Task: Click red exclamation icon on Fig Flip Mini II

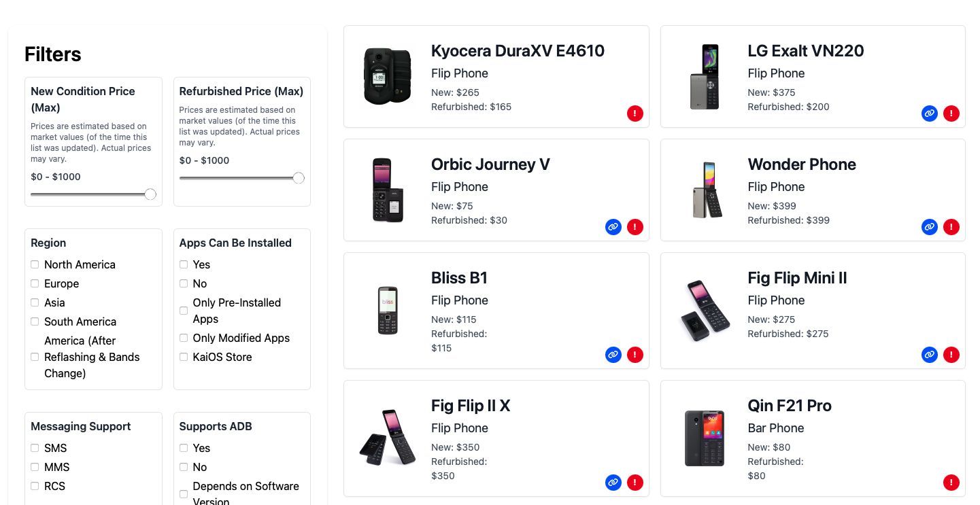Action: pyautogui.click(x=951, y=355)
